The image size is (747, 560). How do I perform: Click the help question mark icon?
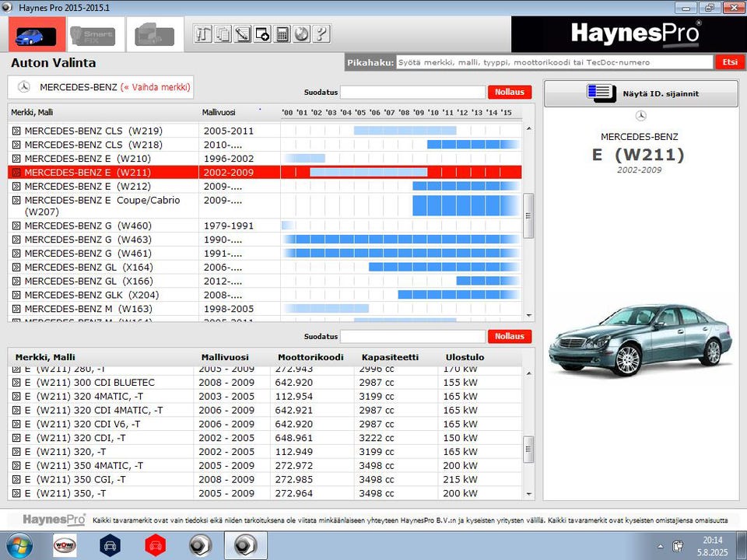tap(321, 34)
